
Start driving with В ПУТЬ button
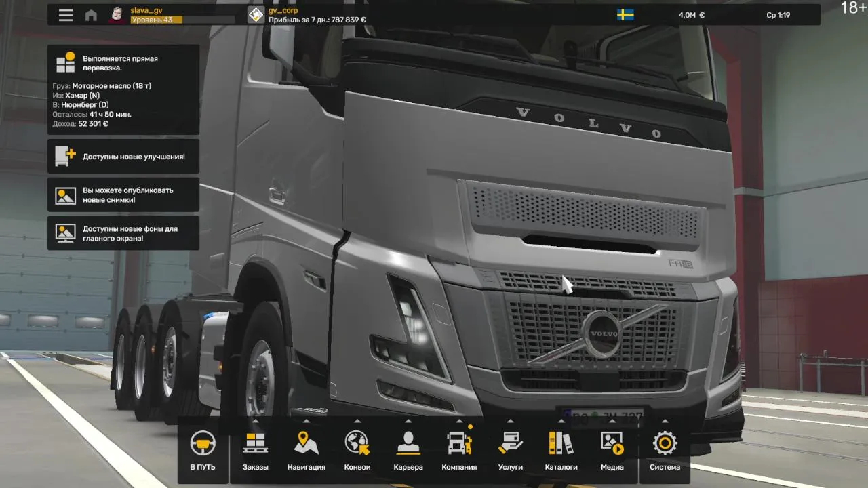tap(203, 451)
